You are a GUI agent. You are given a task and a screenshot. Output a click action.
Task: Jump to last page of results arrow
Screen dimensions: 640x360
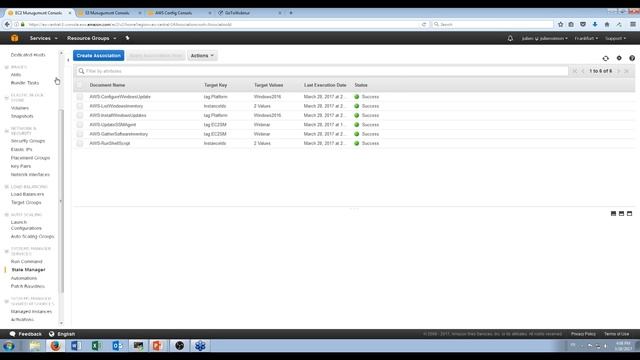click(627, 71)
